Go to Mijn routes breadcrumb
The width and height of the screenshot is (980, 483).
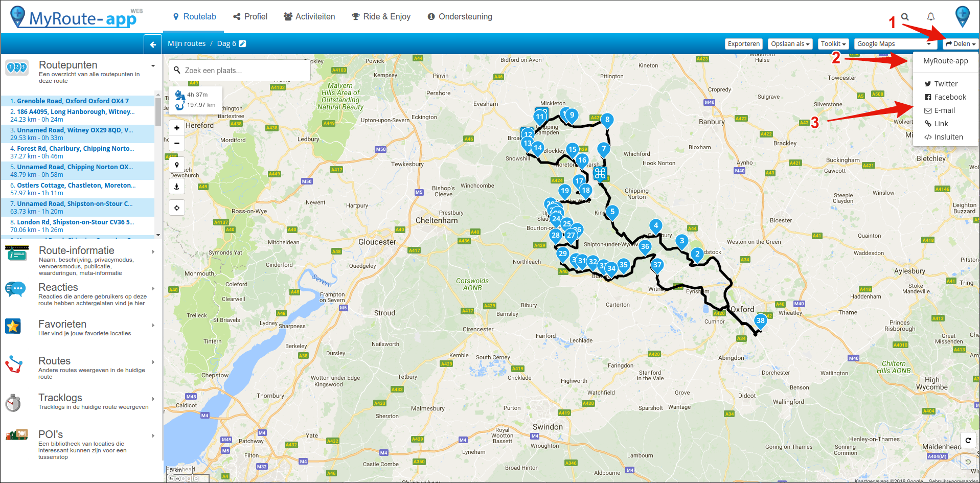click(187, 44)
